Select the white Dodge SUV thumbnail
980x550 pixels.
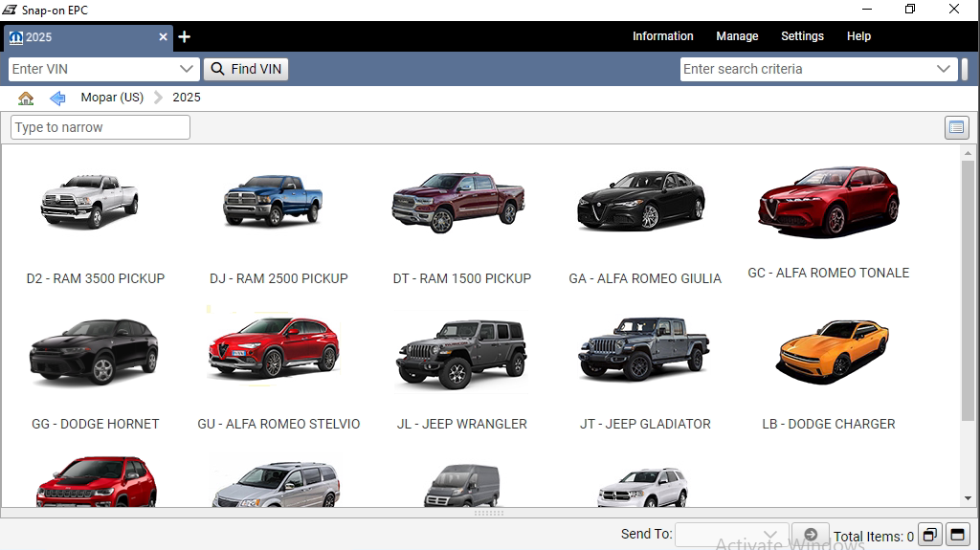coord(643,487)
